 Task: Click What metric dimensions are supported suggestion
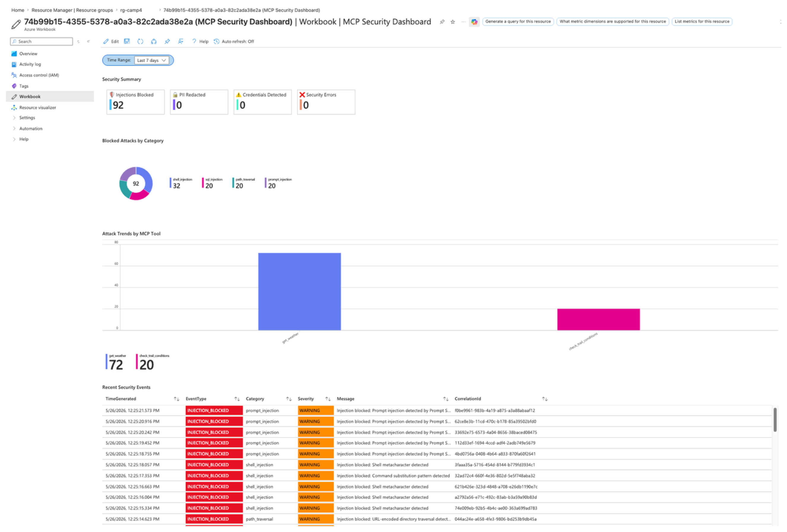(612, 21)
